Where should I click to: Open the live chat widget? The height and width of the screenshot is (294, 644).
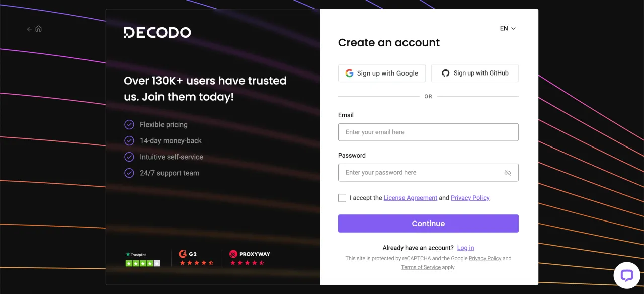[626, 275]
